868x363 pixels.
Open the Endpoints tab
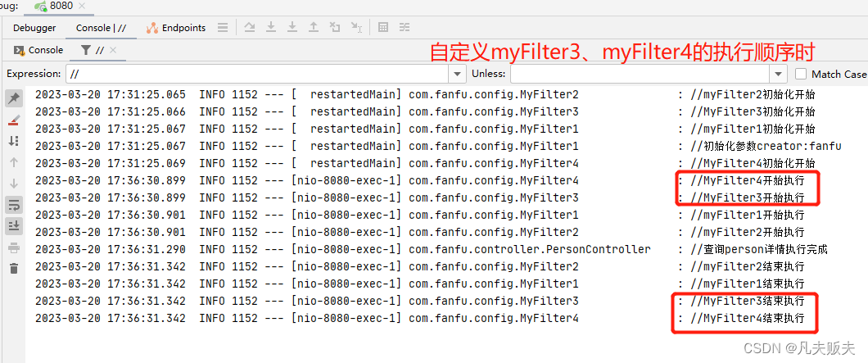tap(176, 28)
